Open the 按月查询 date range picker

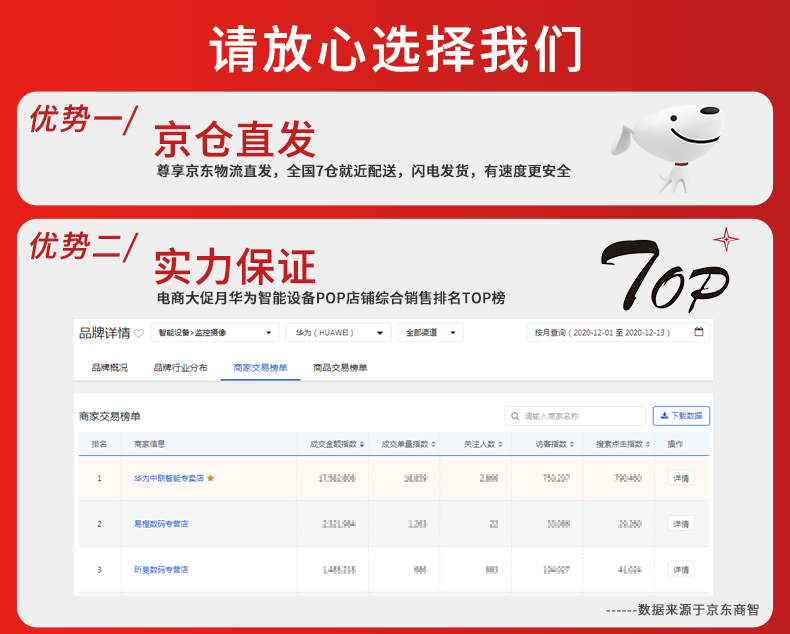tap(618, 333)
